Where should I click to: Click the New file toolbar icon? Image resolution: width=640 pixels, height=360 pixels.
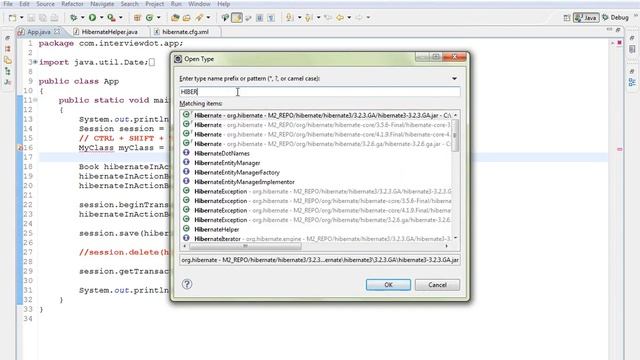coord(13,18)
